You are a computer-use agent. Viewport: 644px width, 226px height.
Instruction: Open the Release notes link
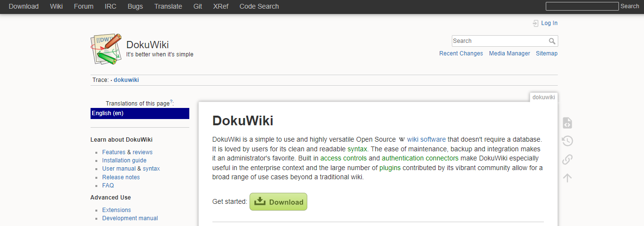click(x=121, y=177)
